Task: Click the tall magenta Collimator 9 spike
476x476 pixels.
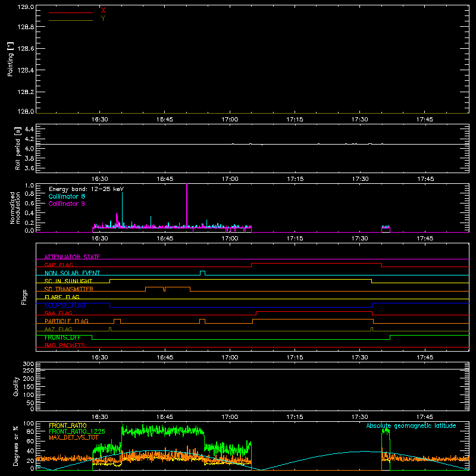Action: tap(187, 206)
